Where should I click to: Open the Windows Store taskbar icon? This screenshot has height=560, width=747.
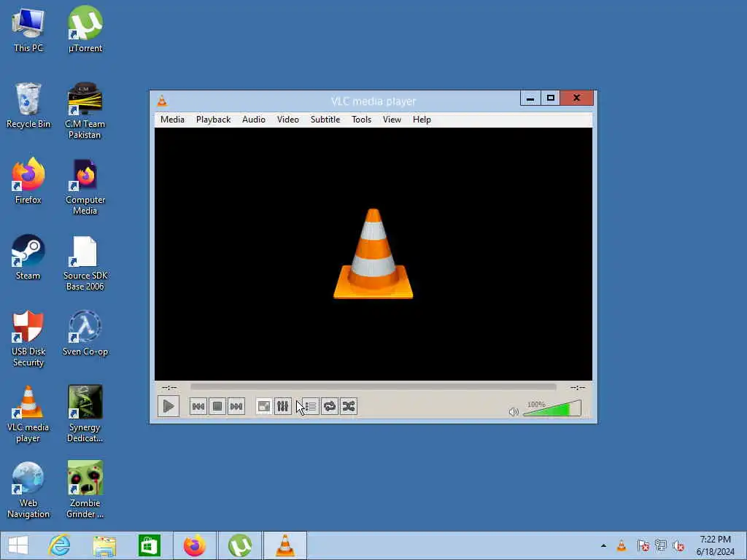pos(149,545)
